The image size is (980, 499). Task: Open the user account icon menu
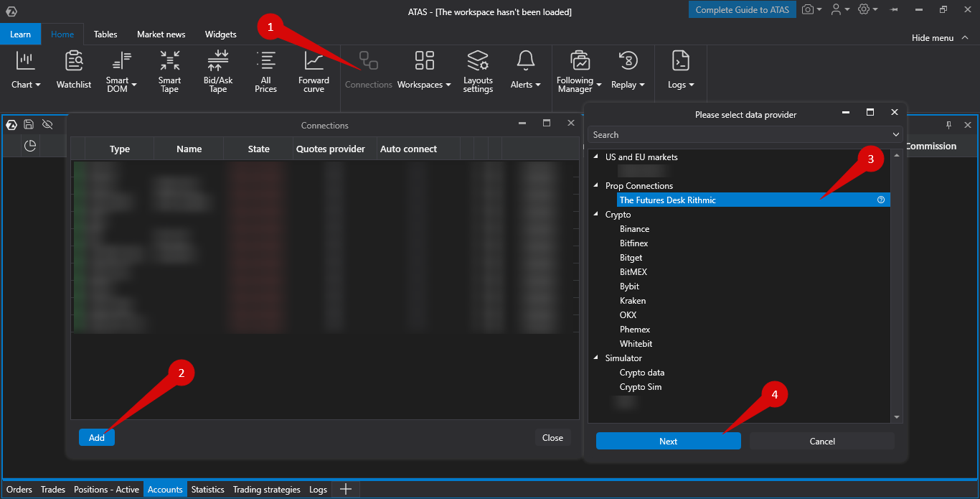836,9
